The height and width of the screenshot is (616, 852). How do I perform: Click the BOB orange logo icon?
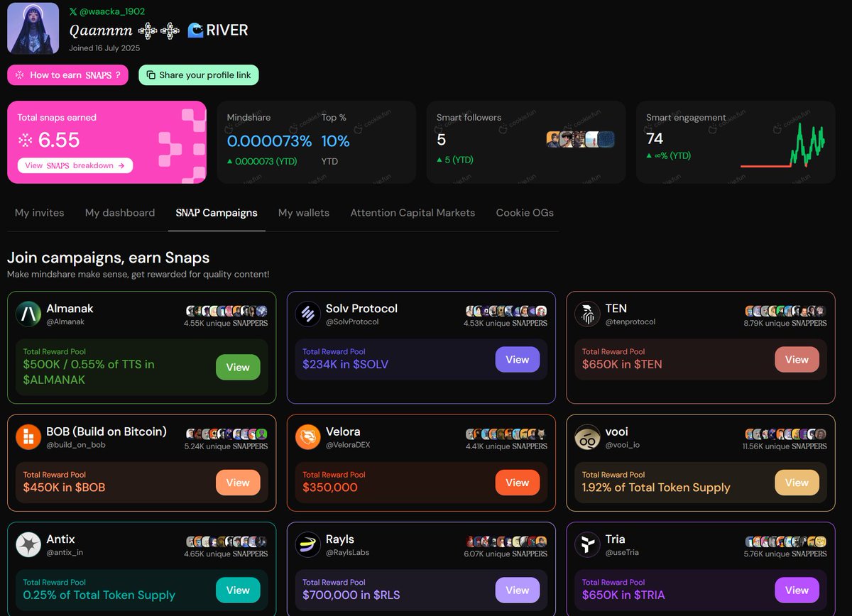click(29, 437)
